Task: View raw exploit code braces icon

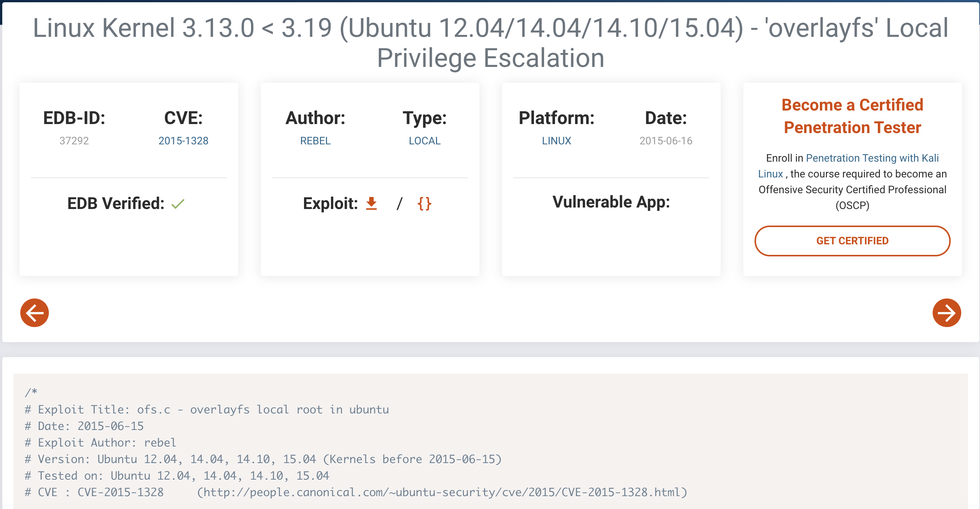Action: (x=424, y=204)
